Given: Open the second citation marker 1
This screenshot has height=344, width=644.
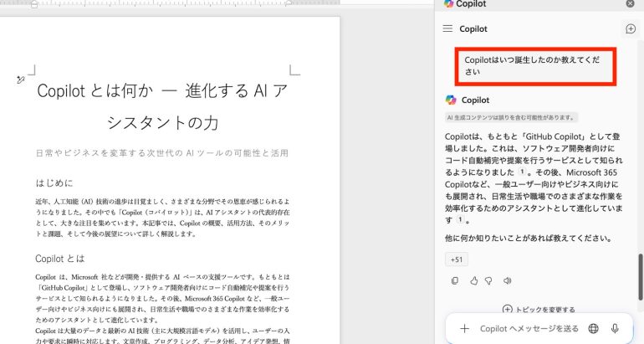Looking at the screenshot, I should coord(460,219).
